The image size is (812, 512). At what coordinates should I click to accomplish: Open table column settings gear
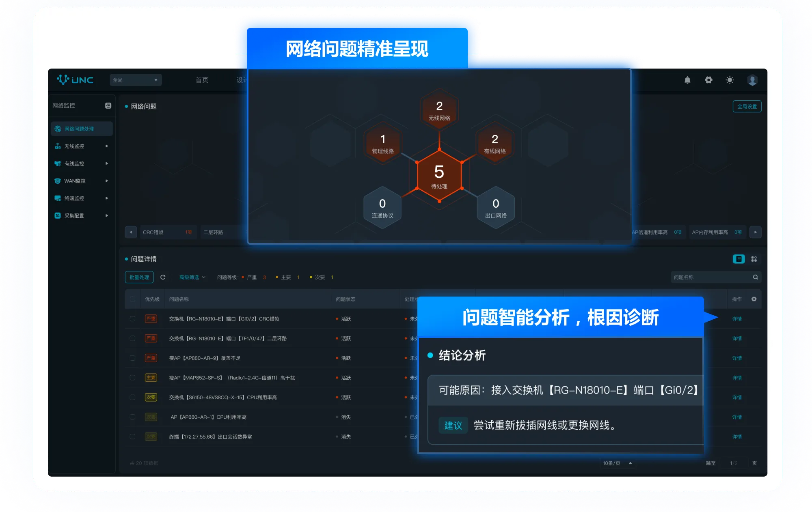pyautogui.click(x=754, y=299)
